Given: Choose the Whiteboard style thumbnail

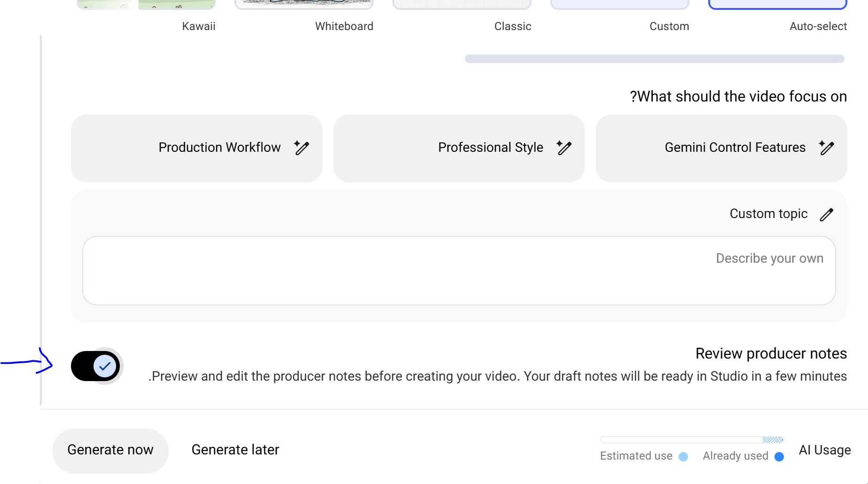Looking at the screenshot, I should (304, 5).
